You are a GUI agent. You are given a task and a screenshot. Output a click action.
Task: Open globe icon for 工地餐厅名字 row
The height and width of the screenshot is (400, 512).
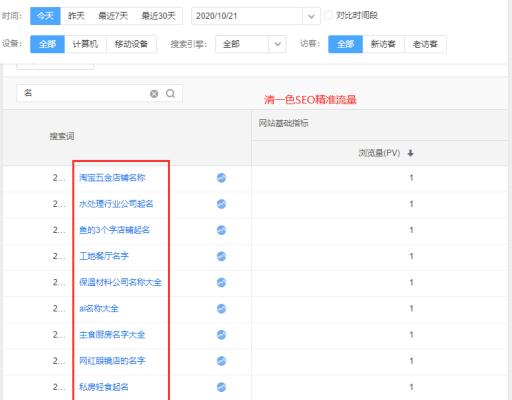[x=221, y=256]
